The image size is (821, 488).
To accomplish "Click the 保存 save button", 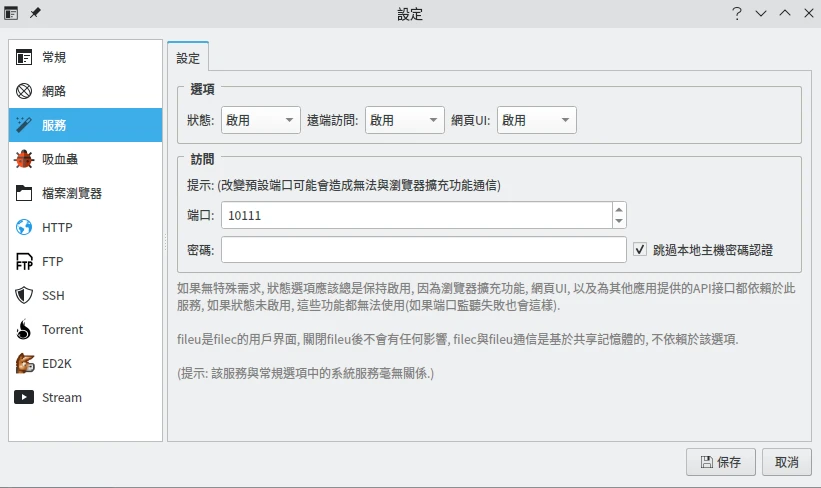I will tap(720, 462).
